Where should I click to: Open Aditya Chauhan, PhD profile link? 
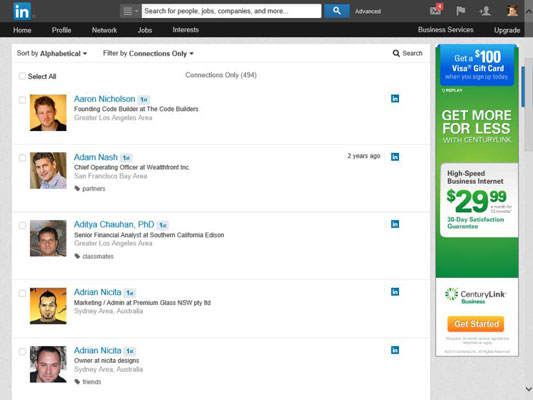coord(114,224)
